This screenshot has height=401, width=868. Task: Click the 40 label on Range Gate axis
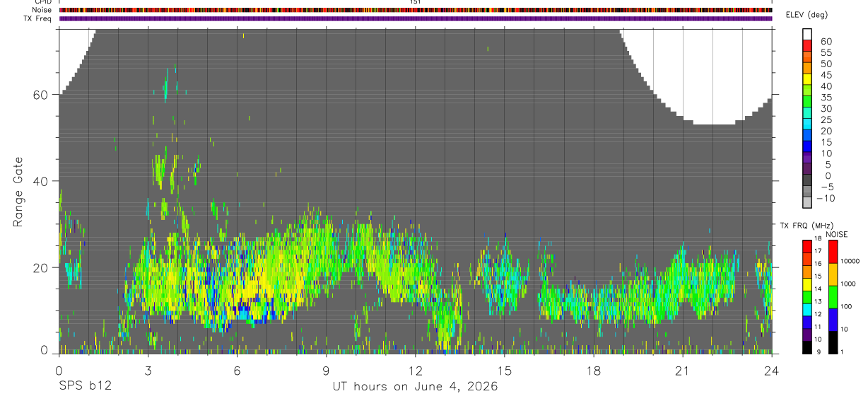pyautogui.click(x=40, y=181)
